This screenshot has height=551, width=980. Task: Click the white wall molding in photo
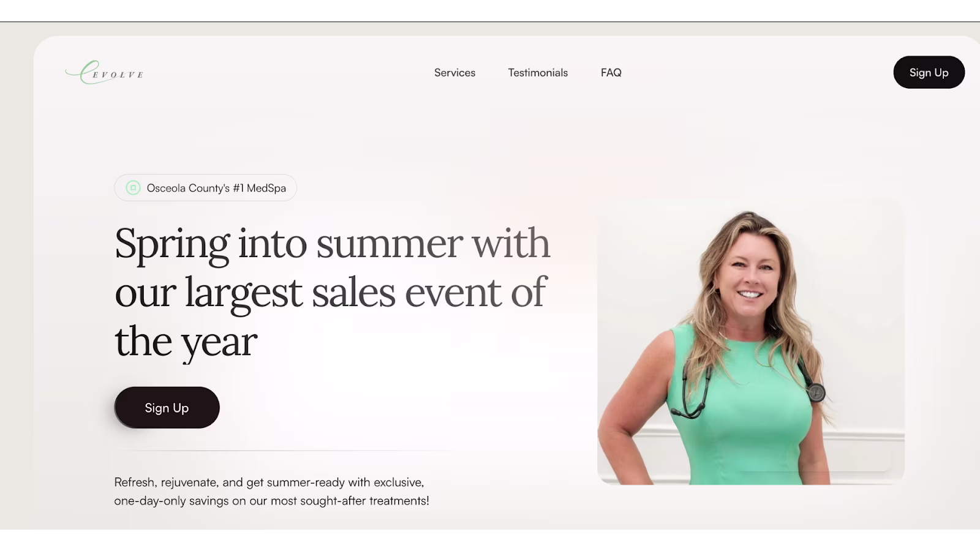pyautogui.click(x=864, y=436)
